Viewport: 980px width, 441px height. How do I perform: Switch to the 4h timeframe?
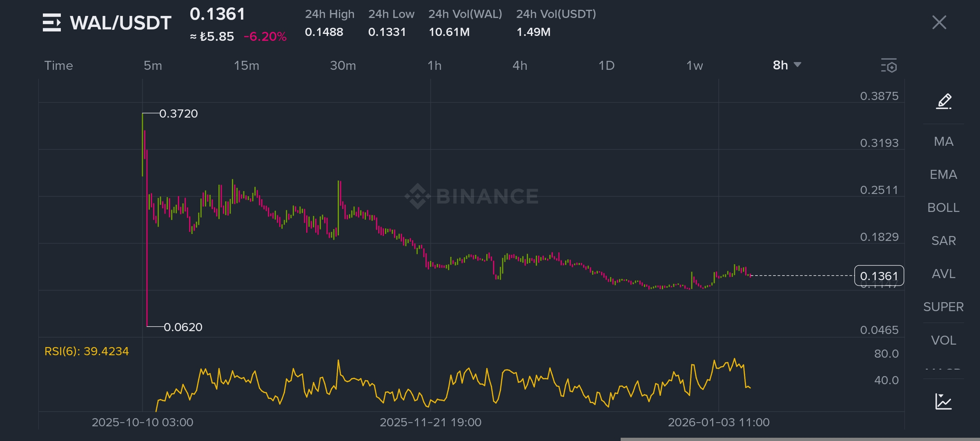click(520, 66)
